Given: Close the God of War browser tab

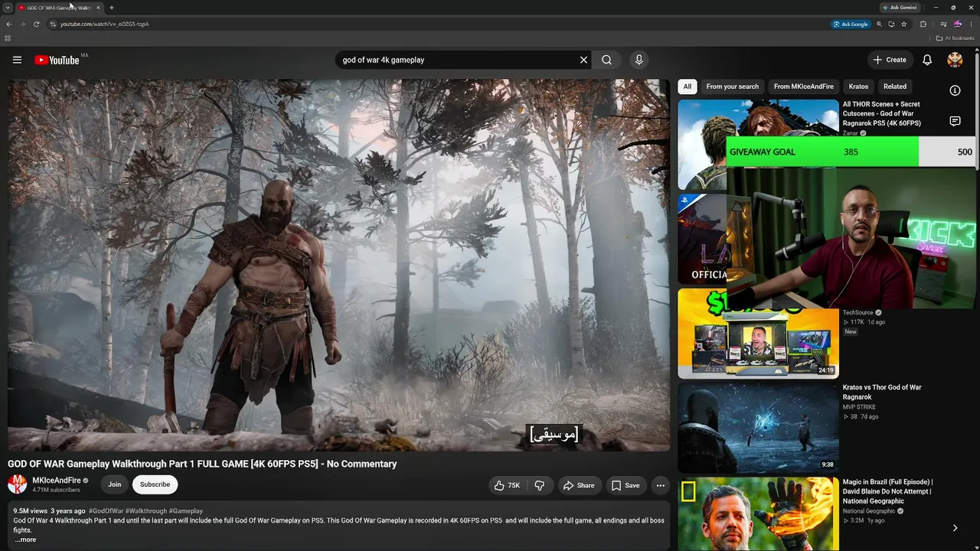Looking at the screenshot, I should 98,8.
